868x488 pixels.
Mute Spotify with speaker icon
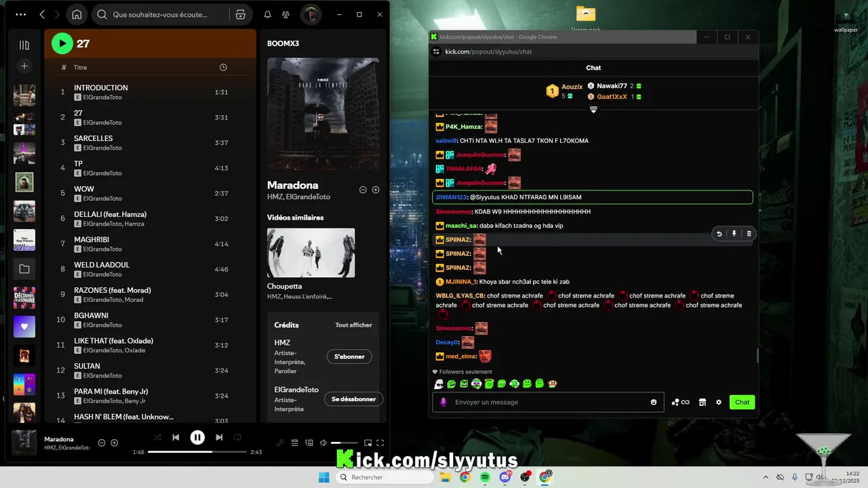click(323, 443)
